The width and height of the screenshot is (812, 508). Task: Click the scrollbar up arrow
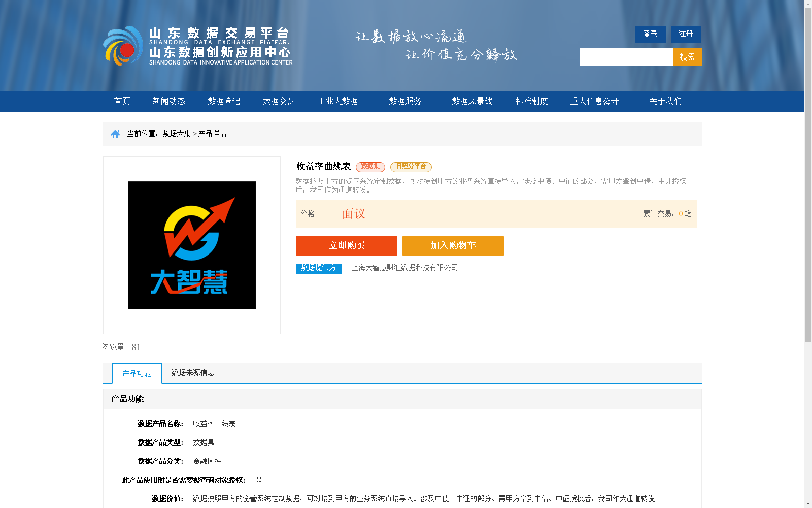pos(808,4)
